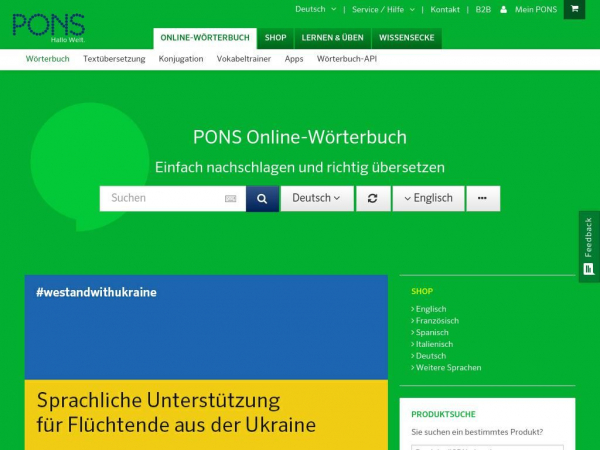Open the Feedback side tab
Screen dimensions: 600x450
[589, 246]
